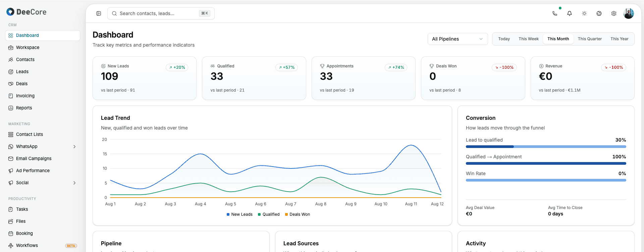This screenshot has width=644, height=252.
Task: Open settings gear icon
Action: click(x=614, y=13)
